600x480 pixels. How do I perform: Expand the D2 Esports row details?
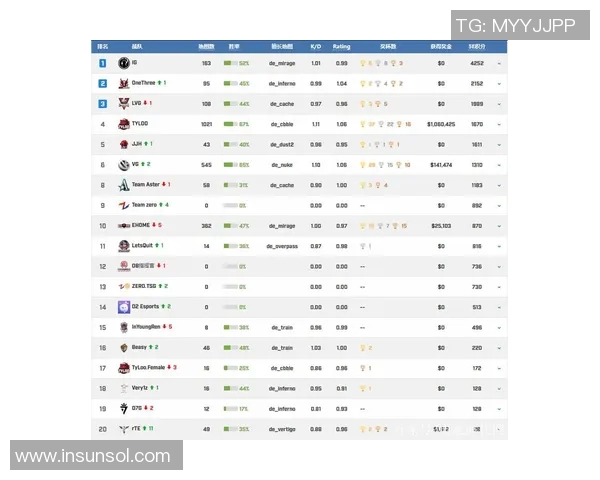click(x=499, y=308)
